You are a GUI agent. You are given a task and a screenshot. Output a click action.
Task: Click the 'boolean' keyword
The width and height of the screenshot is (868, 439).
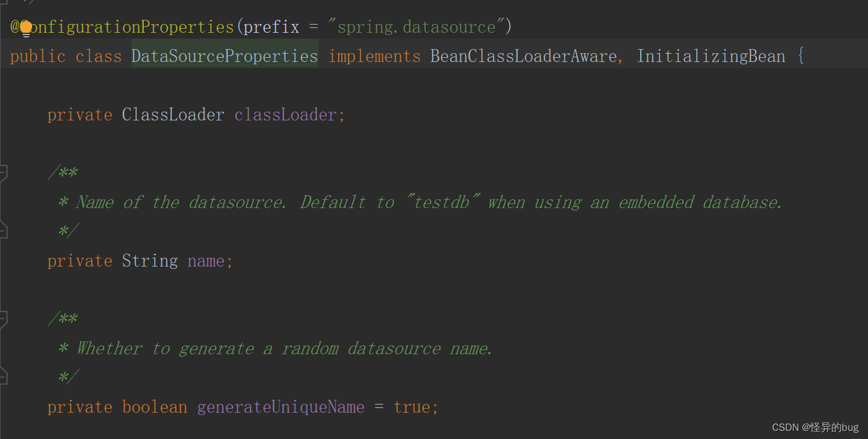[x=155, y=407]
